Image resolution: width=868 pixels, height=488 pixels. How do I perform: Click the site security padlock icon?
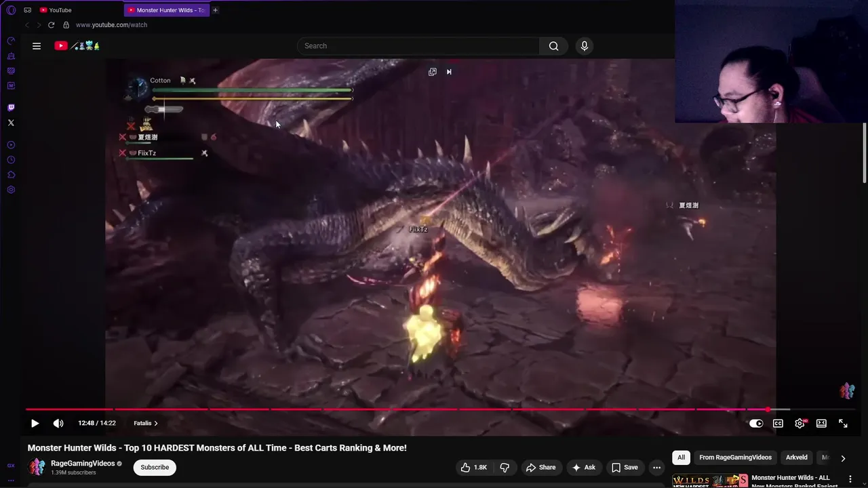[x=66, y=25]
